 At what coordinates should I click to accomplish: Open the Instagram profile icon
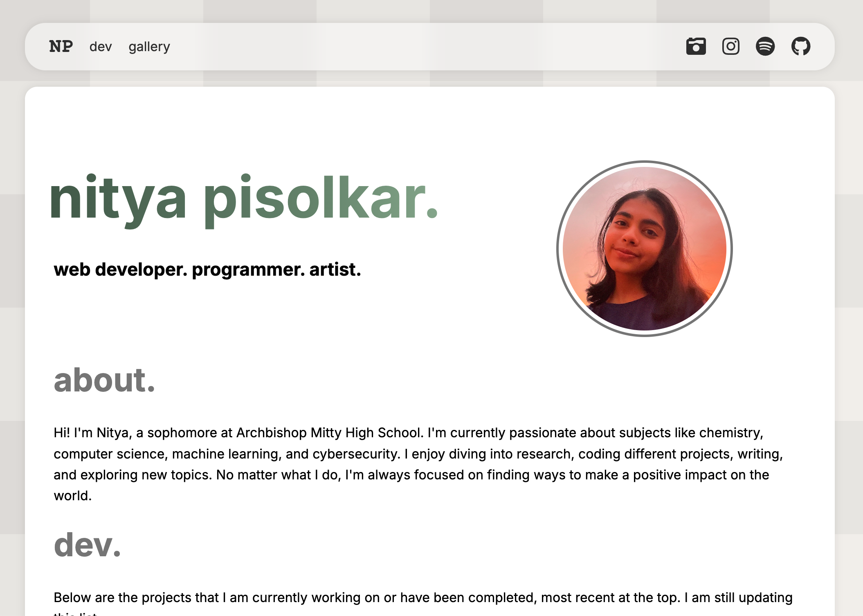tap(730, 46)
